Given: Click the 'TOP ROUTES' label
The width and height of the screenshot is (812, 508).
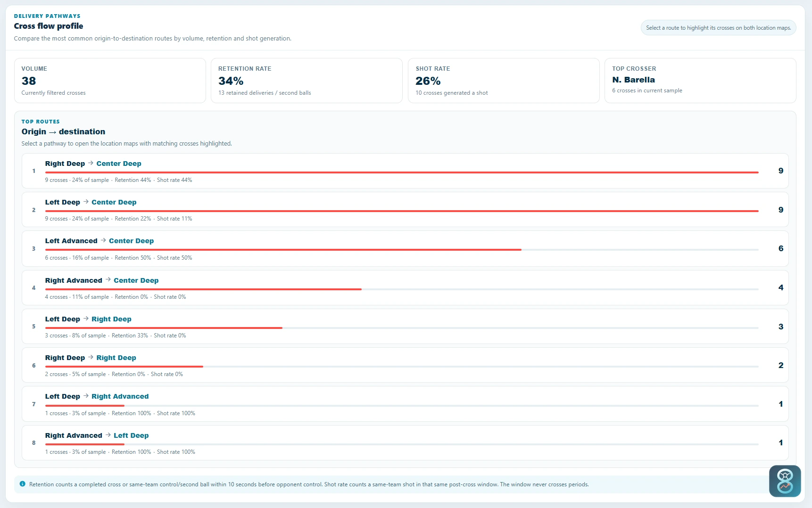Looking at the screenshot, I should [41, 122].
